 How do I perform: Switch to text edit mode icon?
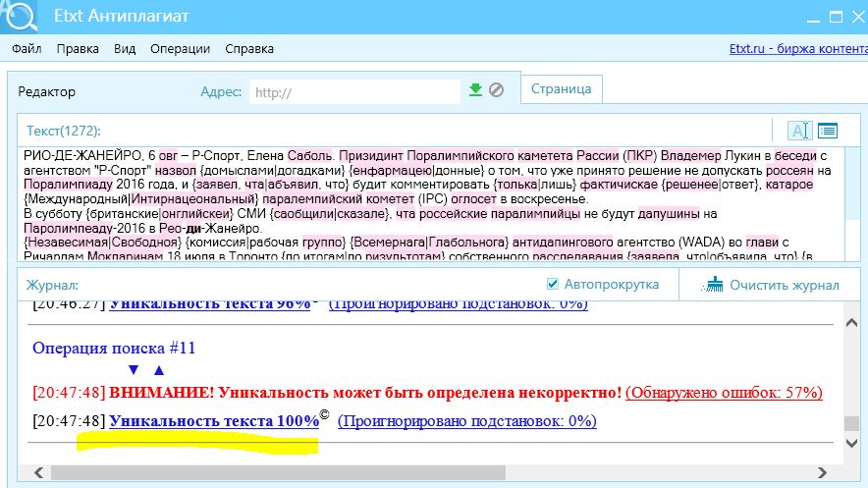tap(799, 131)
